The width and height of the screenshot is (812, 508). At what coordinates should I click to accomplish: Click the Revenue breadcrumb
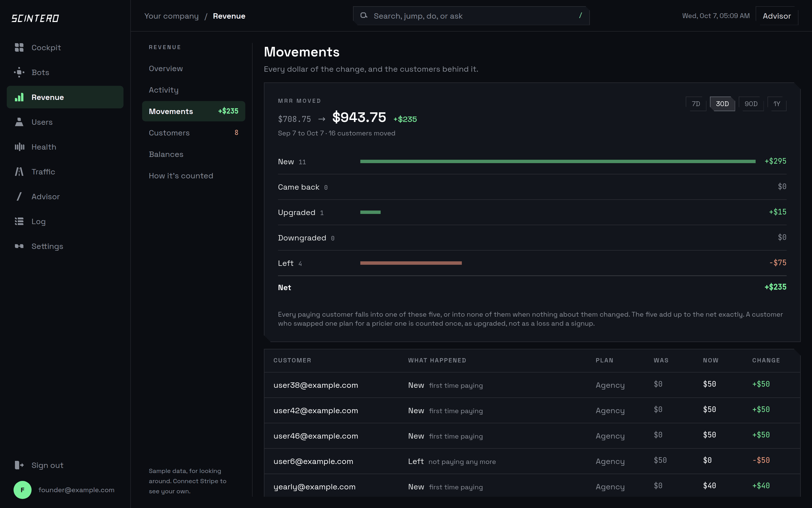pos(229,16)
